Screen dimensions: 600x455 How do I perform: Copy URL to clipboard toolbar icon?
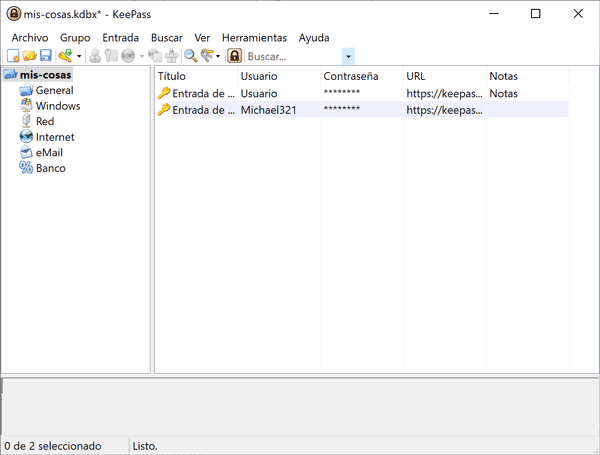click(x=155, y=56)
